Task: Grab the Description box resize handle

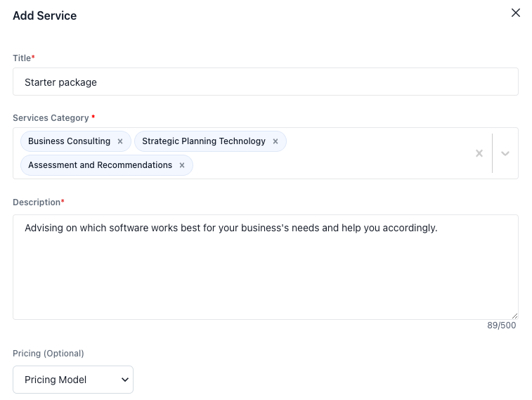Action: 515,316
